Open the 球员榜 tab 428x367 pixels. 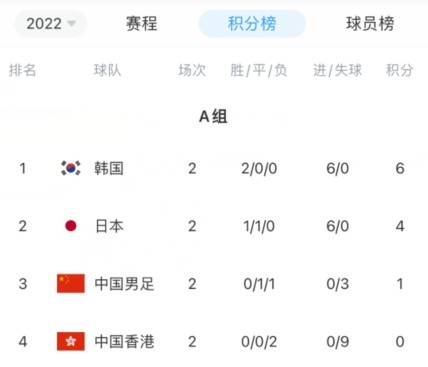click(370, 24)
